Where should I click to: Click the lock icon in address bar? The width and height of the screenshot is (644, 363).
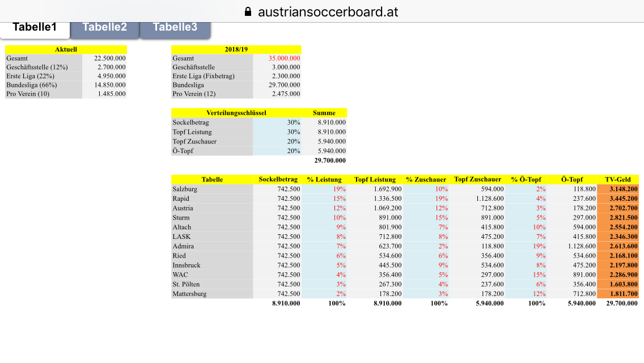(248, 11)
